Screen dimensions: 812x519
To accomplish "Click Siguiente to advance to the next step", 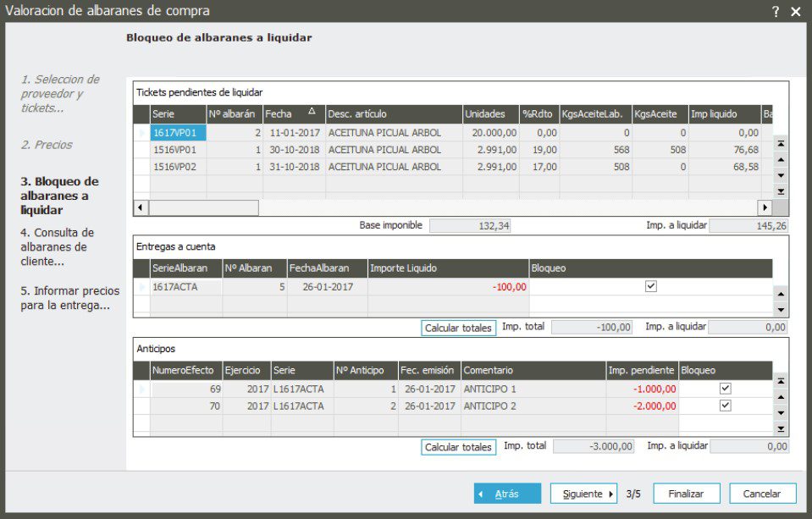I will pos(583,494).
